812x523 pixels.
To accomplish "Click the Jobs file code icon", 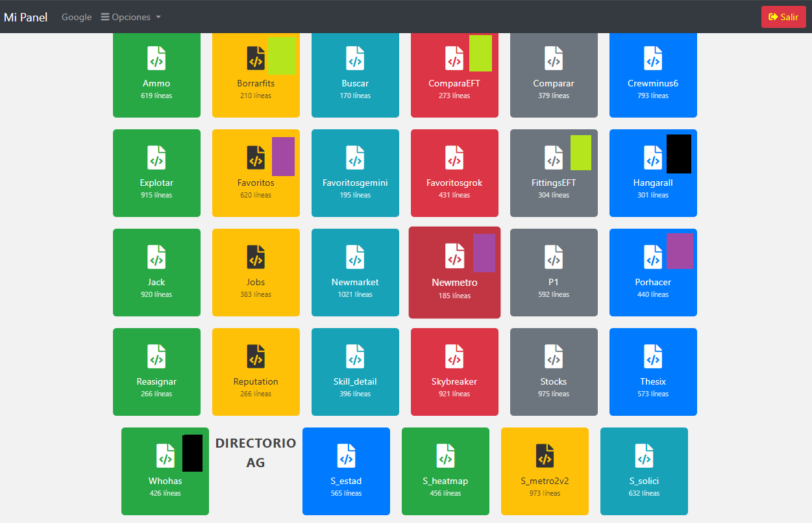I will [x=256, y=257].
